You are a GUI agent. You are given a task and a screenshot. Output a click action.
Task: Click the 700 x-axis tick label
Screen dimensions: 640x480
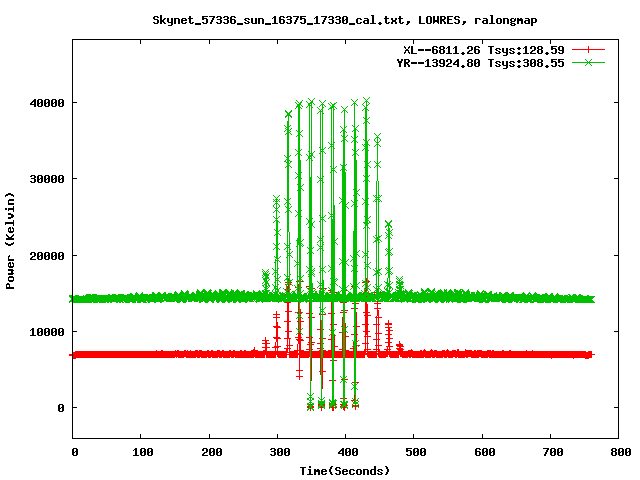tap(553, 452)
